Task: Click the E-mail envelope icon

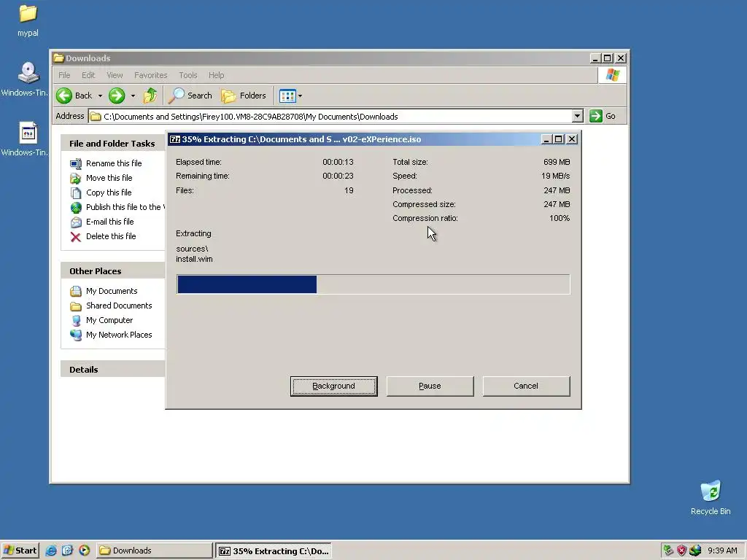Action: point(76,222)
